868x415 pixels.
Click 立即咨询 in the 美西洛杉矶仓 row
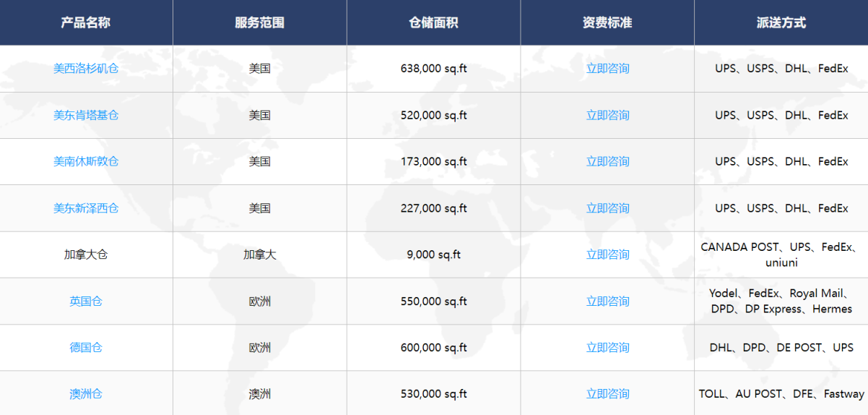pyautogui.click(x=607, y=69)
